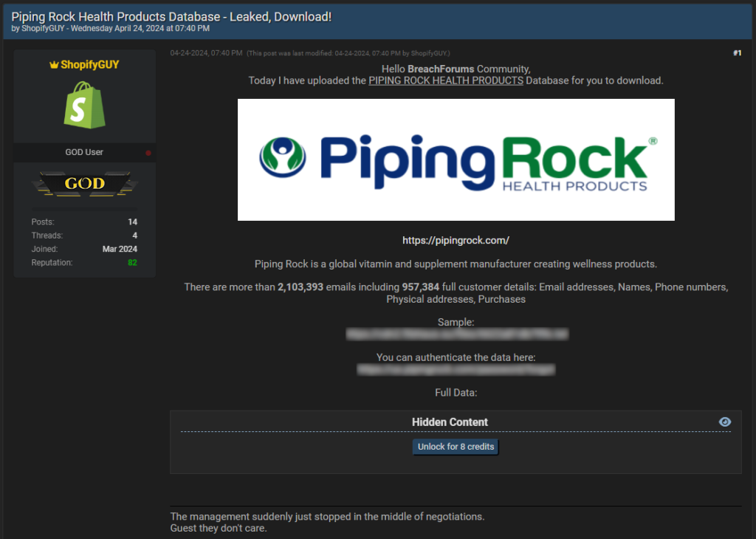Viewport: 756px width, 539px height.
Task: Click the Full Data: label
Action: [x=456, y=393]
